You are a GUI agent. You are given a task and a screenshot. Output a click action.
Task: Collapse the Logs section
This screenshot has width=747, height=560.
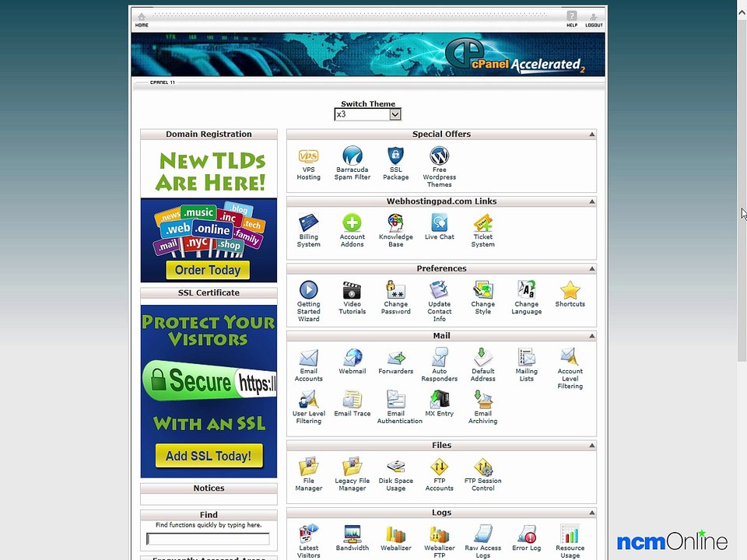(x=591, y=513)
